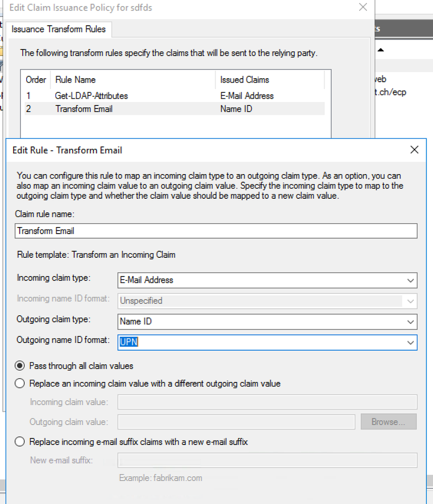Click the Issued Claims column header

pos(245,80)
